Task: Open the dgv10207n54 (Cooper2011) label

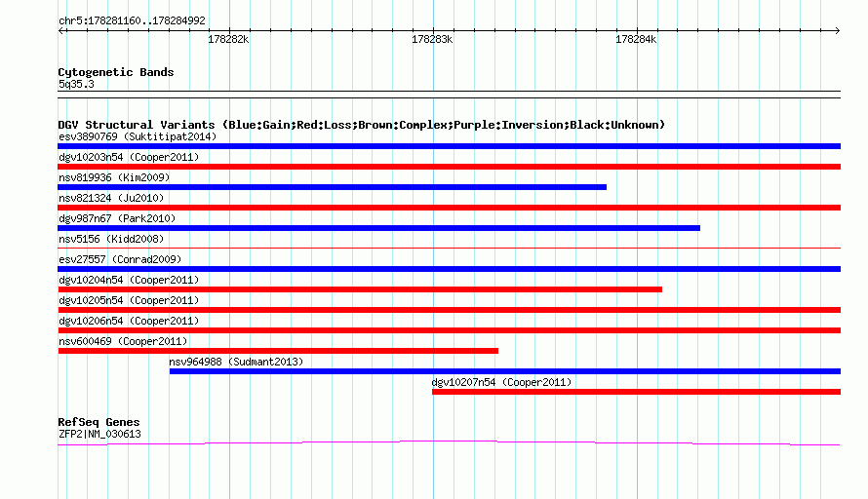Action: (x=501, y=382)
